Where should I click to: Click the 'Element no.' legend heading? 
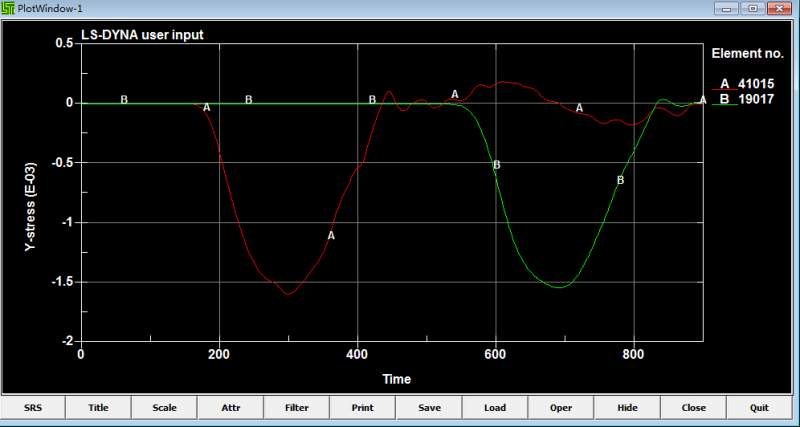pos(747,54)
